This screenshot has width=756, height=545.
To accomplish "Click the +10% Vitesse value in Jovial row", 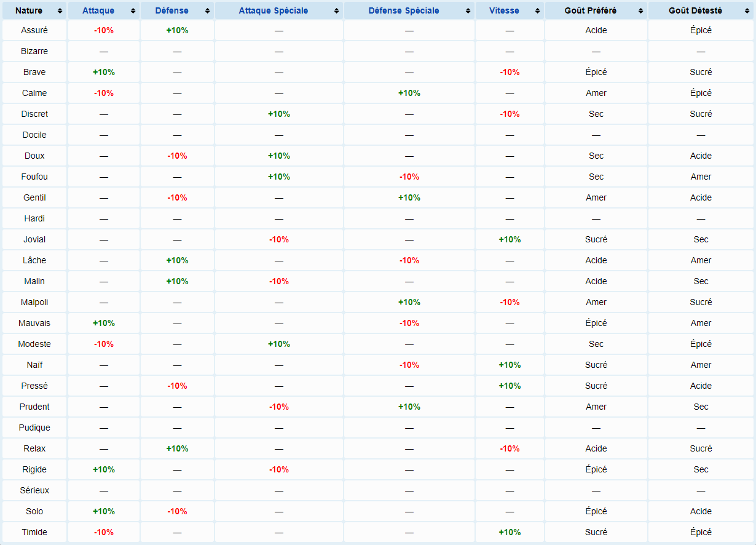I will click(510, 239).
